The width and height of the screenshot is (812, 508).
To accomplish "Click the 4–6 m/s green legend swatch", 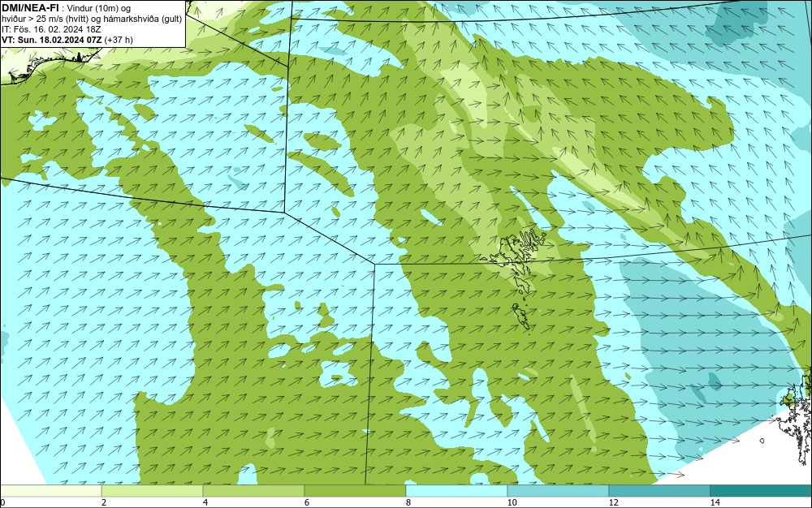I will click(x=253, y=491).
